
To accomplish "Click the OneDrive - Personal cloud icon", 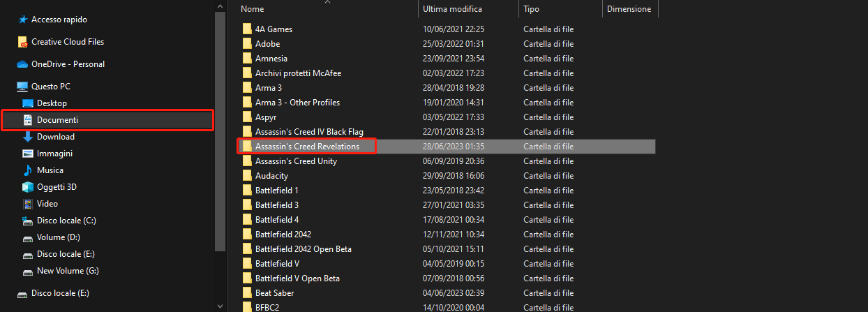I will [x=22, y=64].
